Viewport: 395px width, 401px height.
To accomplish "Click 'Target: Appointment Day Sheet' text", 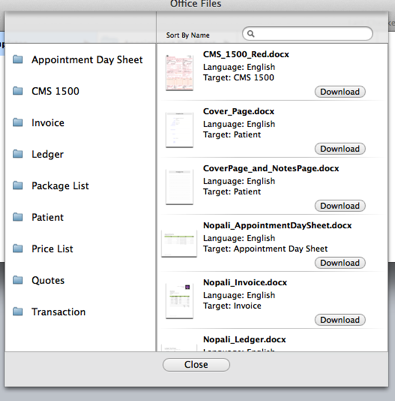I will coord(265,249).
